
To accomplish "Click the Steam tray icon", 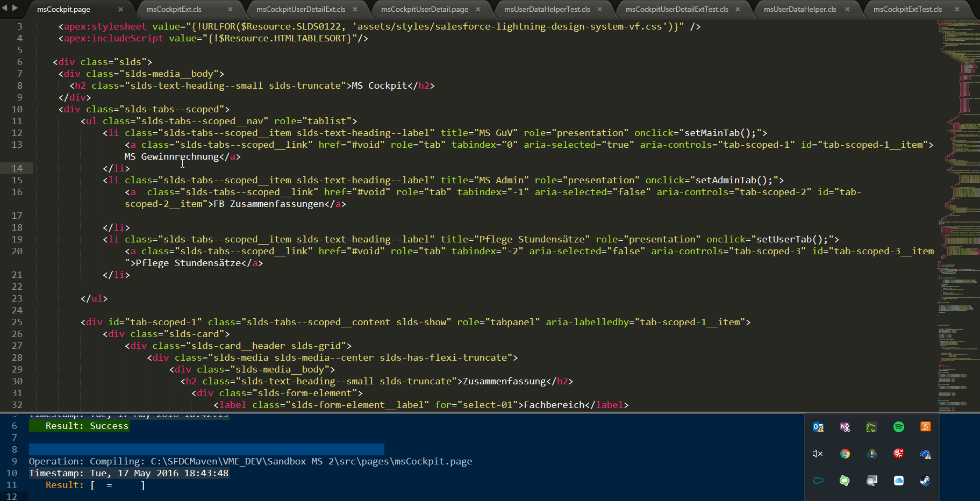I will pyautogui.click(x=925, y=481).
